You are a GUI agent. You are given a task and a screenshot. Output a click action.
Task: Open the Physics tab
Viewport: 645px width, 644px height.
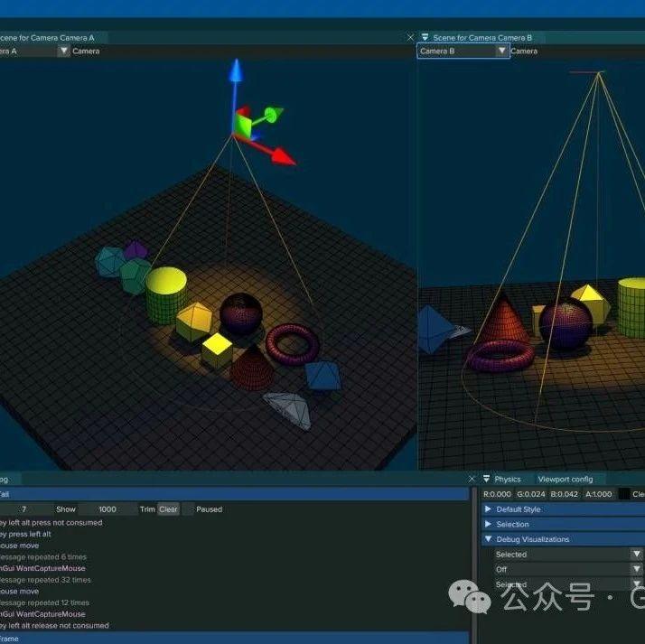click(507, 479)
